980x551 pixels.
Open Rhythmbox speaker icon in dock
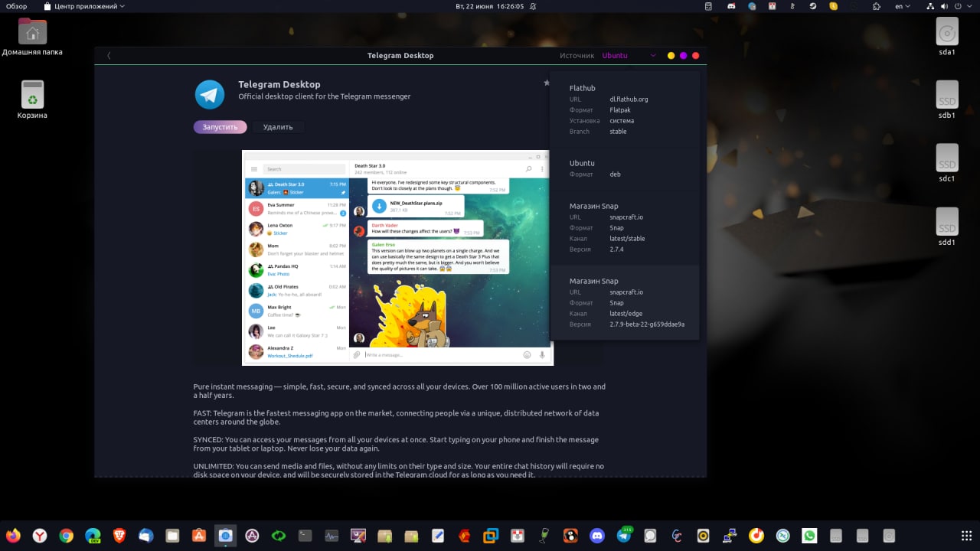pos(703,536)
